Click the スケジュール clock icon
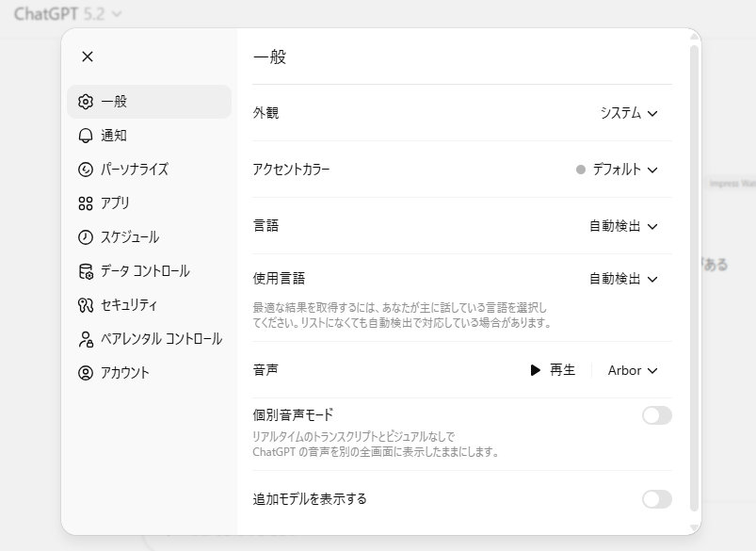The width and height of the screenshot is (756, 551). click(x=86, y=237)
